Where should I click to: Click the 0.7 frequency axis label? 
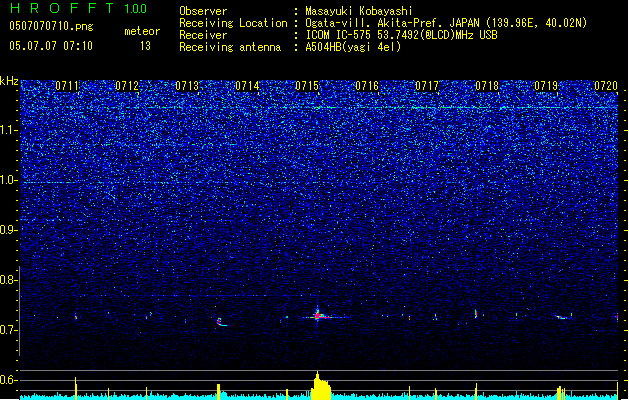[8, 330]
